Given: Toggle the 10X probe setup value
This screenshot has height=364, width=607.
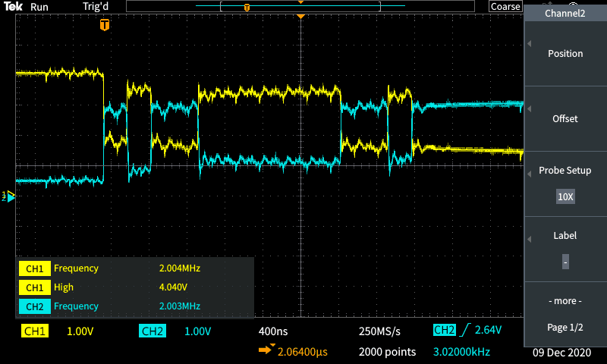Looking at the screenshot, I should point(565,196).
